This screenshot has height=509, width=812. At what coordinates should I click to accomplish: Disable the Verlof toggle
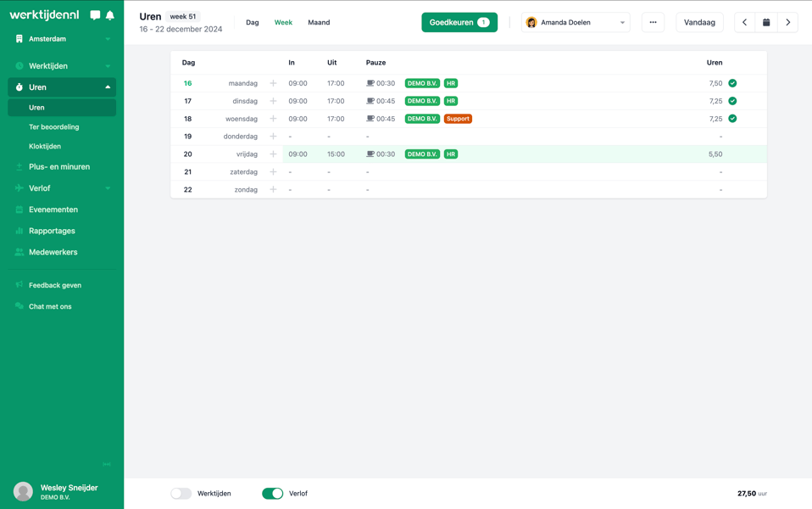(x=272, y=493)
